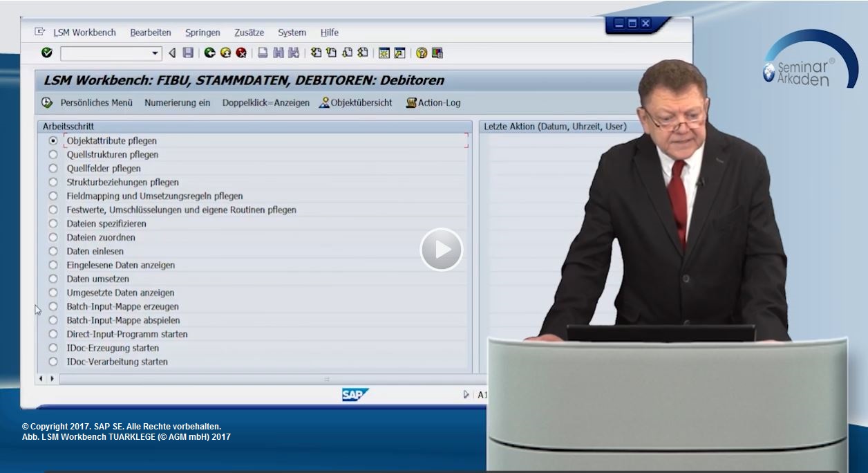This screenshot has height=473, width=868.
Task: Select the Quellstrukturen pflegen radio button
Action: (53, 155)
